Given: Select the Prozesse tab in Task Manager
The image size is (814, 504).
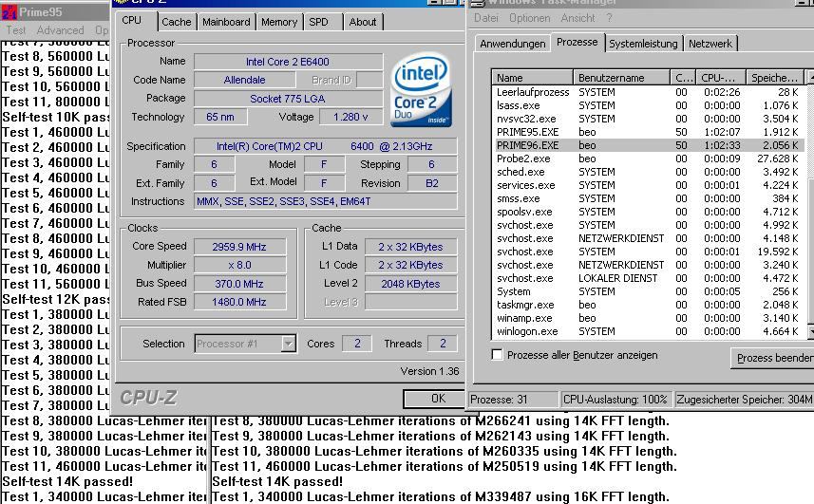Looking at the screenshot, I should point(577,42).
